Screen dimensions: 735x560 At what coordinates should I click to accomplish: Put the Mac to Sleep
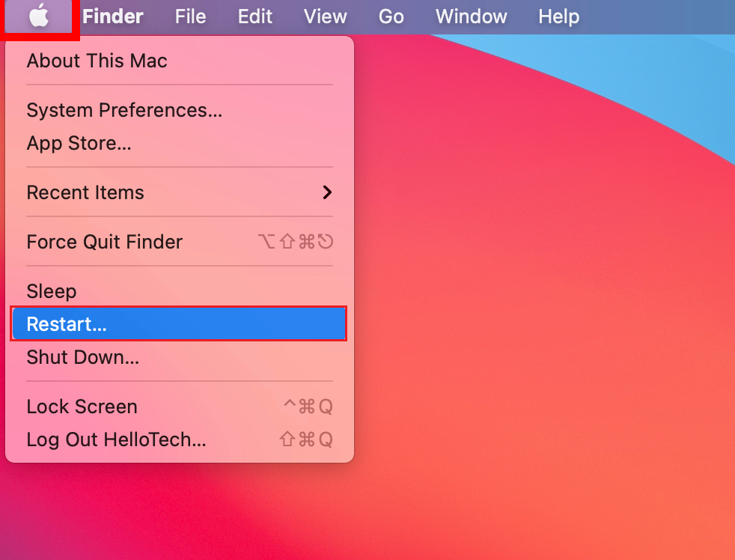pyautogui.click(x=52, y=291)
